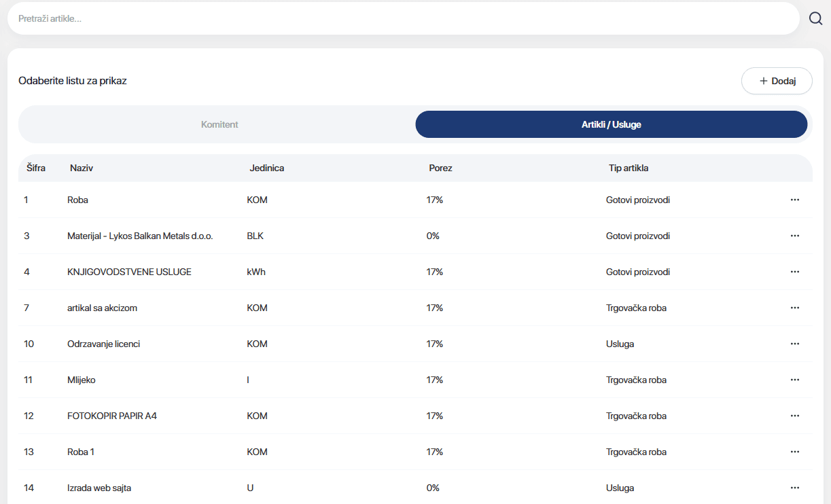
Task: Open three-dot menu for Mlijeko
Action: pos(795,380)
